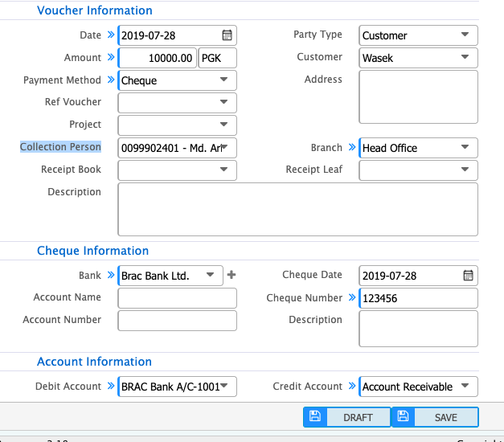Click the highlighted Collection Person label
504x442 pixels.
click(60, 146)
